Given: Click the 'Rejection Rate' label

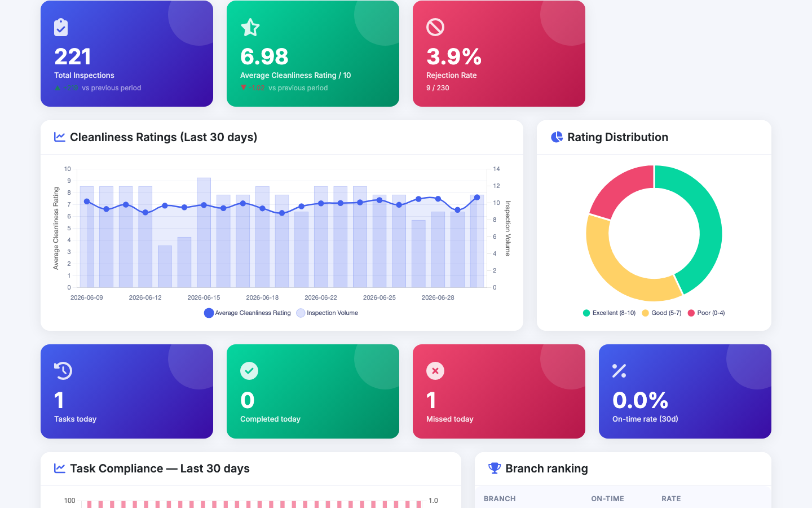Looking at the screenshot, I should point(452,75).
